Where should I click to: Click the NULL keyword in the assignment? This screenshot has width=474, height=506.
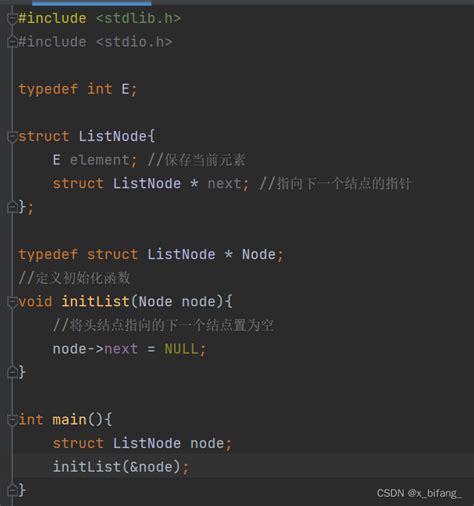(181, 349)
